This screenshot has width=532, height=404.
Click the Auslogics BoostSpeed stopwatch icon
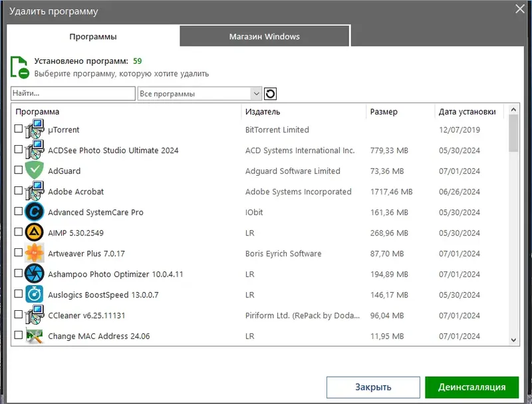[34, 295]
